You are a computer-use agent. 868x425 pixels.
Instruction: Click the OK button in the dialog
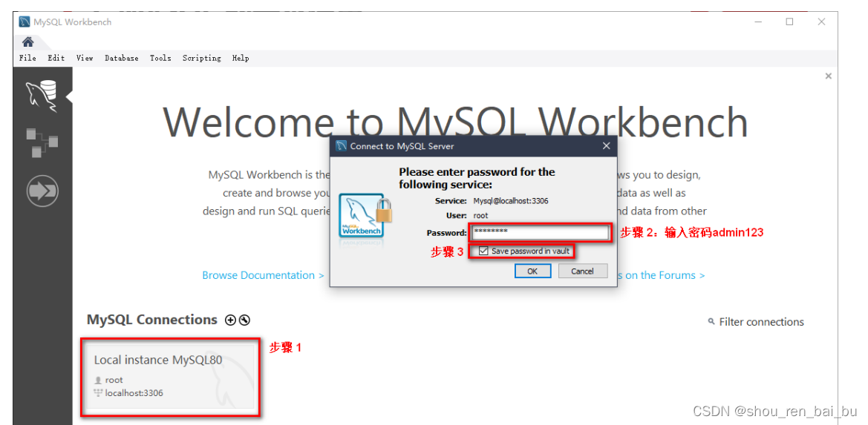tap(532, 271)
